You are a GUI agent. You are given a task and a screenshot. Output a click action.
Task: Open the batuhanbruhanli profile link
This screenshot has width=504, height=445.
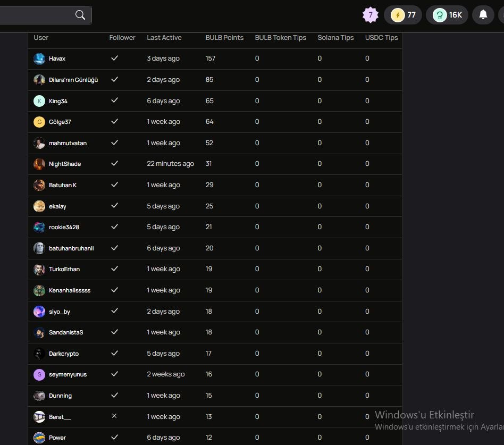pos(71,248)
